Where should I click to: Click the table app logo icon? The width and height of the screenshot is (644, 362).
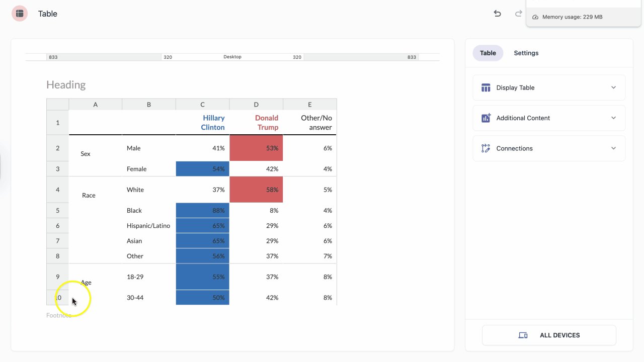20,14
